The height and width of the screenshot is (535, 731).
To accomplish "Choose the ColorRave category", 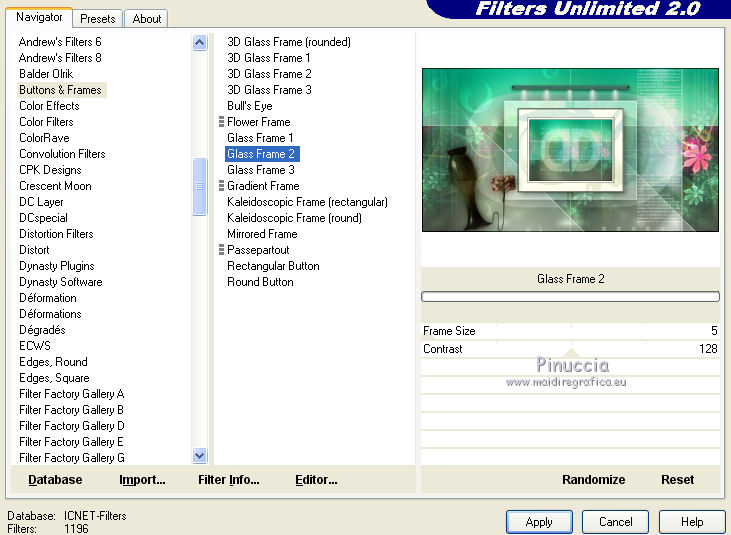I will pyautogui.click(x=44, y=138).
